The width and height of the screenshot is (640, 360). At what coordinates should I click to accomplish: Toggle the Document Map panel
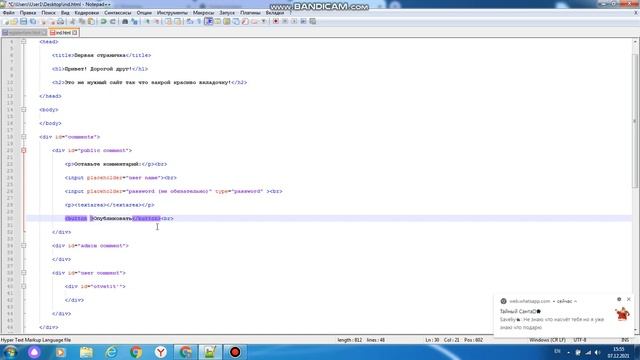(227, 21)
